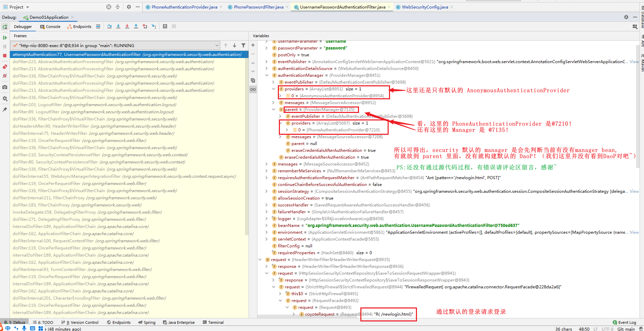The image size is (644, 331).
Task: Mute all breakpoints
Action: 5,76
